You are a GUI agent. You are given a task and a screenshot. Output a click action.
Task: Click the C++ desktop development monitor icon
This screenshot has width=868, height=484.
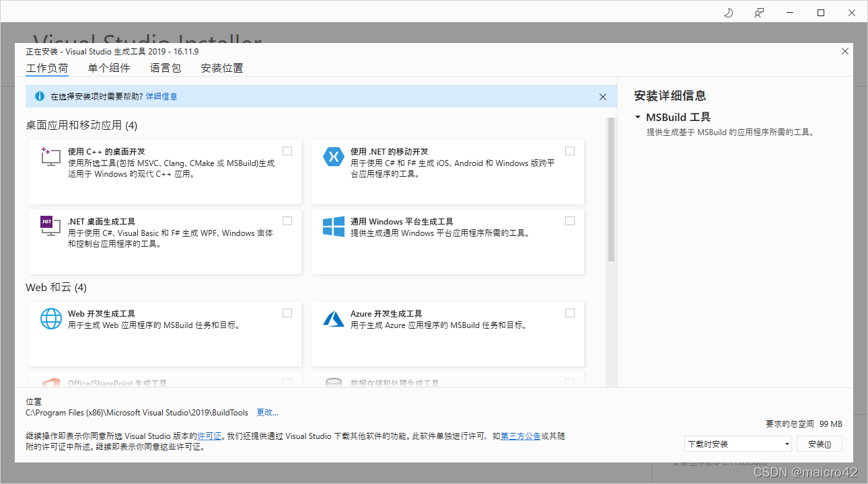(x=51, y=157)
